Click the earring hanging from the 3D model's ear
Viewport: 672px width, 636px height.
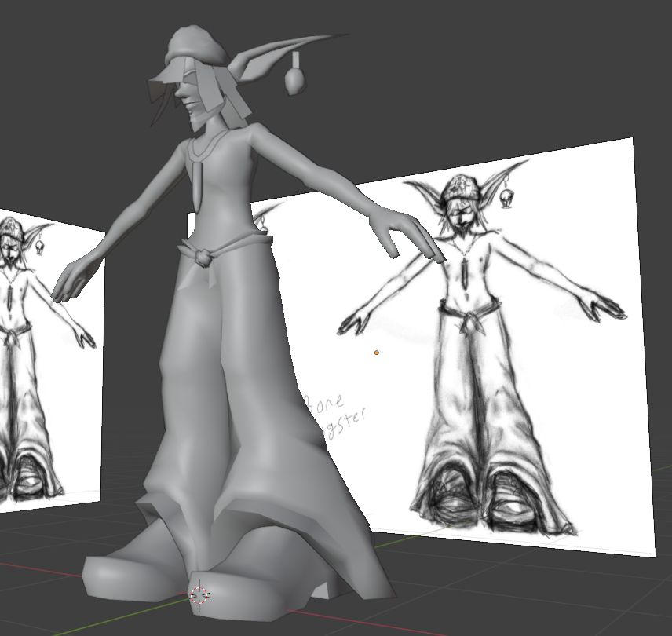pos(295,74)
